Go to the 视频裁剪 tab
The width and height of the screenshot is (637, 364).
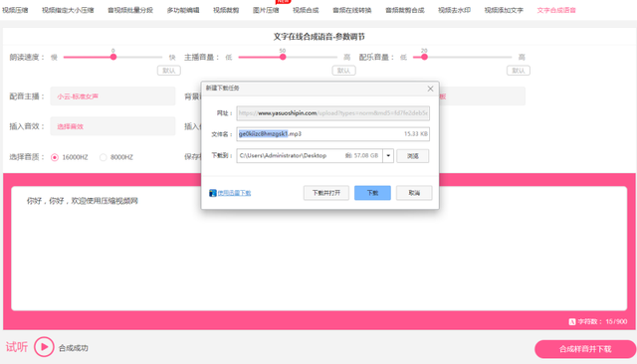(226, 10)
